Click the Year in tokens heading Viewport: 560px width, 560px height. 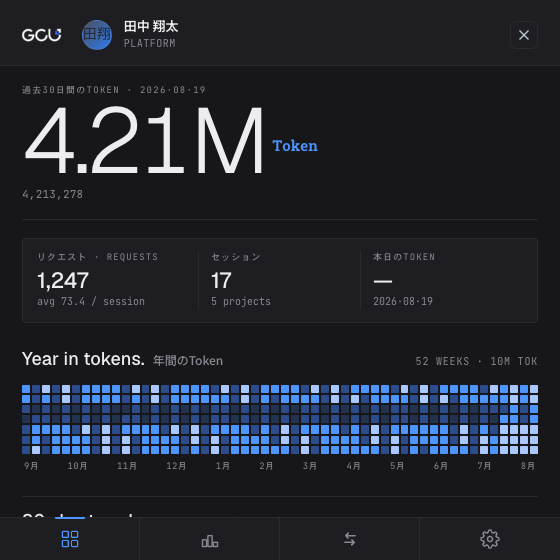click(x=83, y=359)
